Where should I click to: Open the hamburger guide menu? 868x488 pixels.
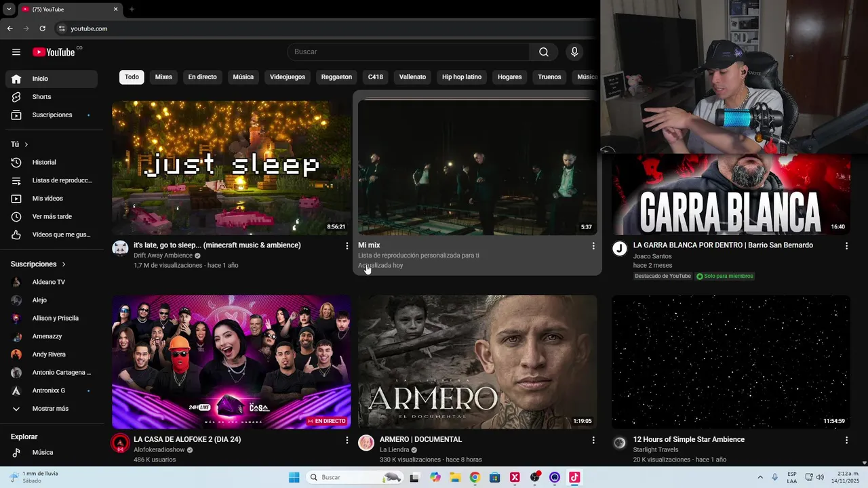coord(16,52)
